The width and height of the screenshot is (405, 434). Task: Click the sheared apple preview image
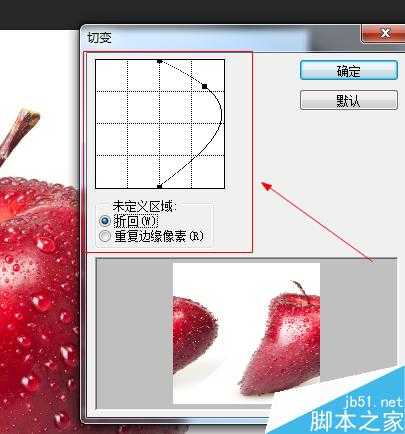(246, 333)
